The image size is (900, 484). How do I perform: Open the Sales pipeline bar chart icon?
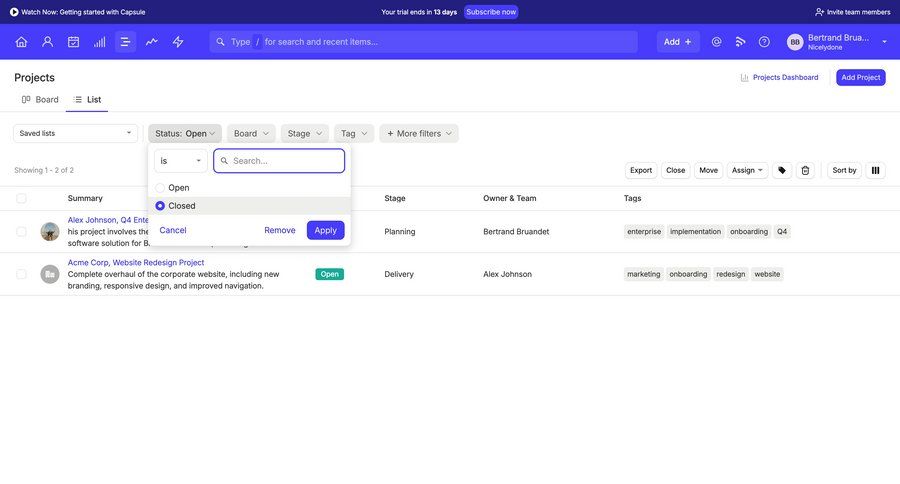(x=99, y=42)
